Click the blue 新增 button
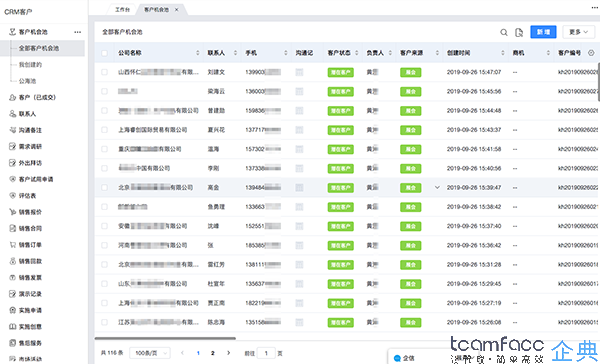 (x=543, y=32)
